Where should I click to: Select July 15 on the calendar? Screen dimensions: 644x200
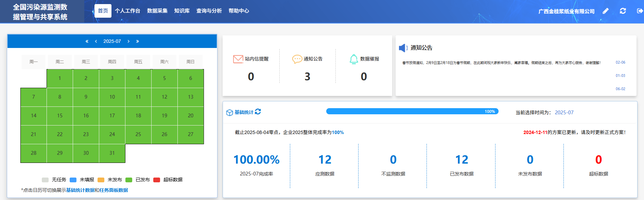coord(60,116)
